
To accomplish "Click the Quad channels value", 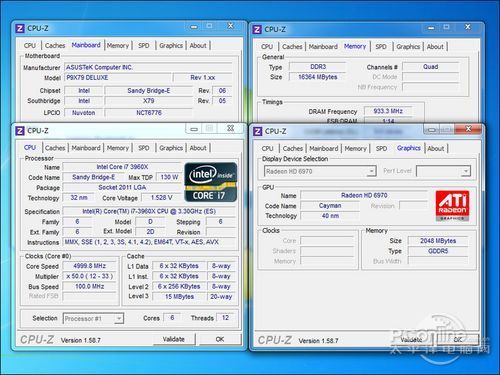I will (x=431, y=67).
